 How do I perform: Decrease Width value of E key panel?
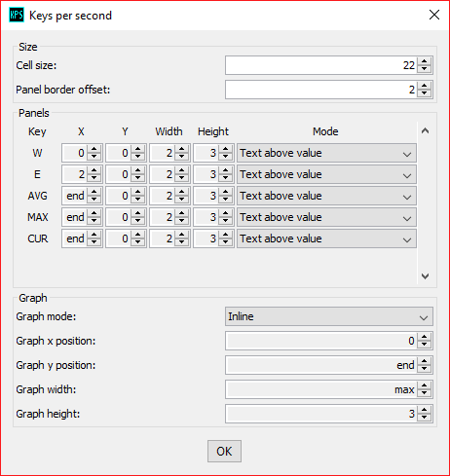[x=181, y=178]
